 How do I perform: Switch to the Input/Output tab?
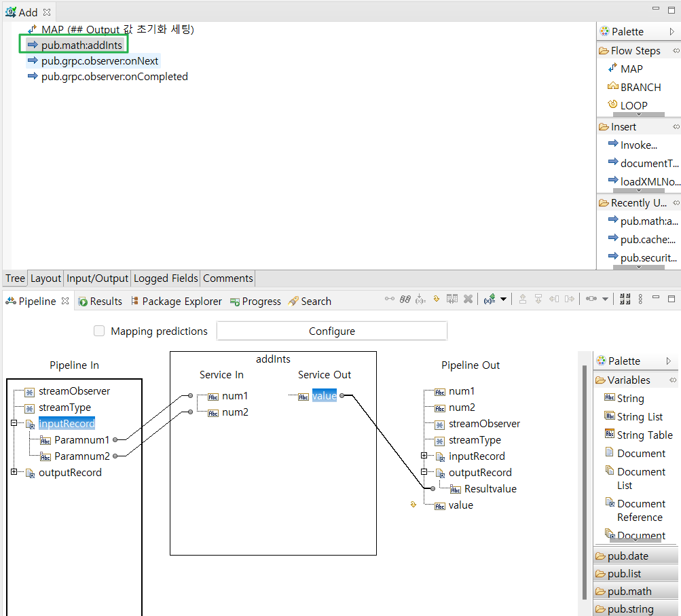point(97,278)
